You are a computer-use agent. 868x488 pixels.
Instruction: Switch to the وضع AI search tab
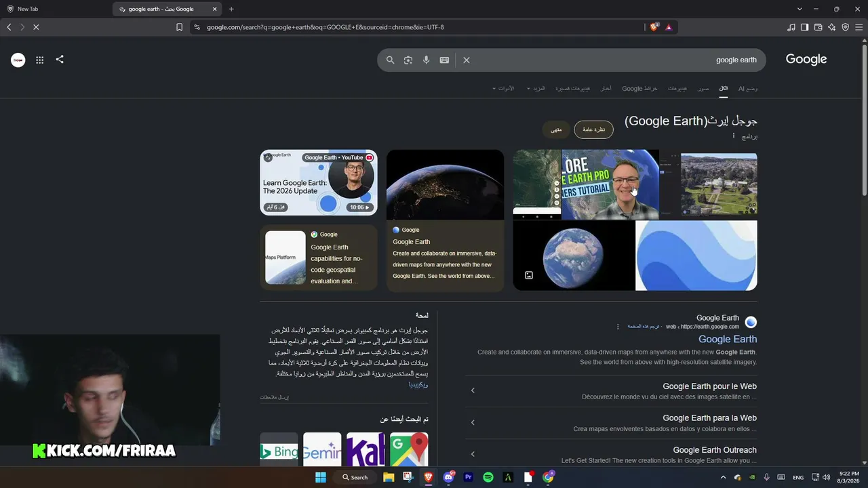(748, 89)
